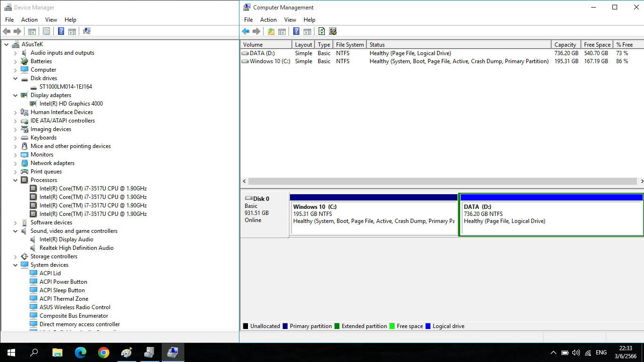Screen dimensions: 644x362
Task: Click the File System column header
Action: click(350, 45)
